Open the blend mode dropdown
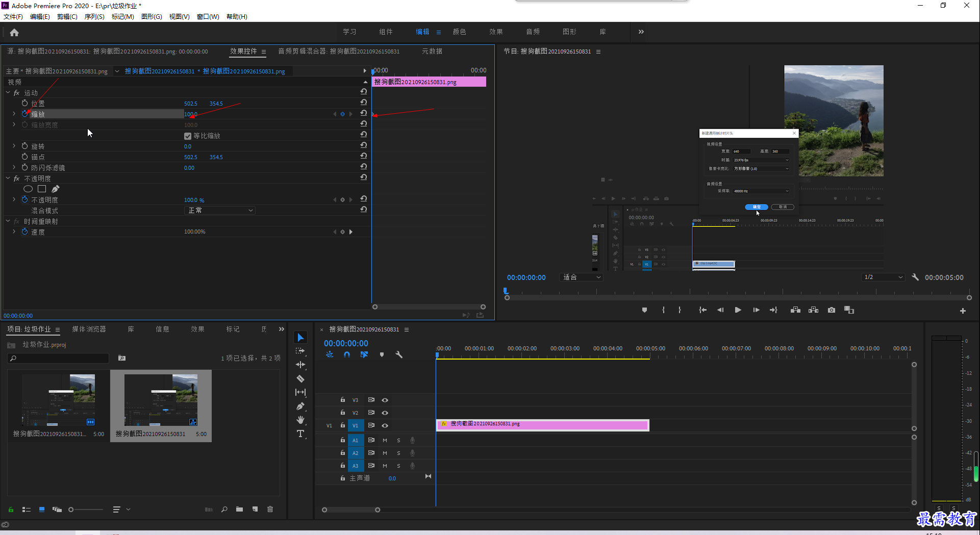980x535 pixels. tap(219, 210)
